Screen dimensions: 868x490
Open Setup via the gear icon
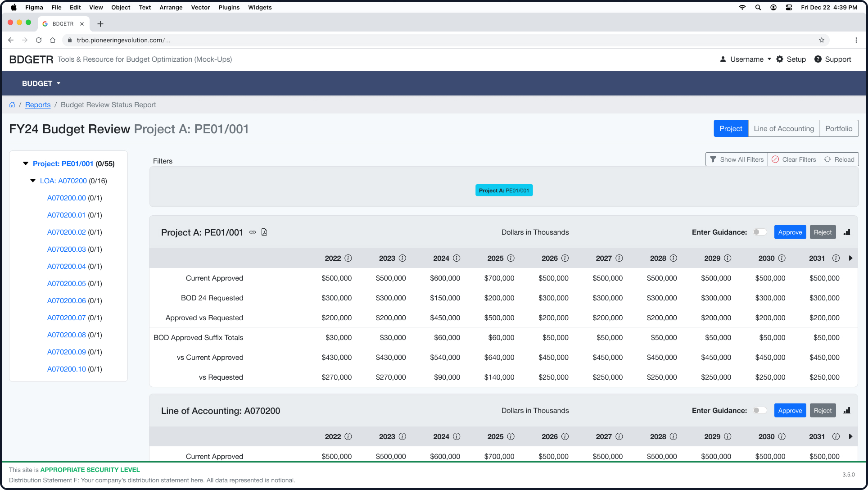coord(780,59)
